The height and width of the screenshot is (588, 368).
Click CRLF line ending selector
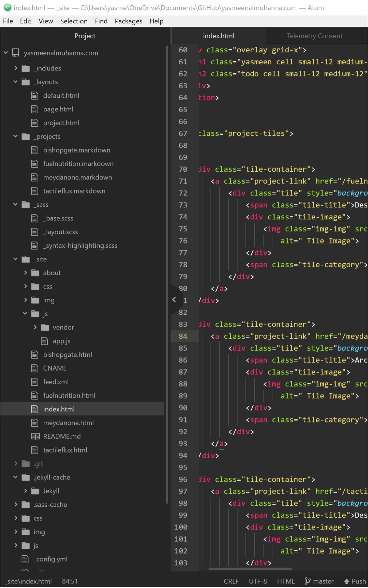(231, 581)
